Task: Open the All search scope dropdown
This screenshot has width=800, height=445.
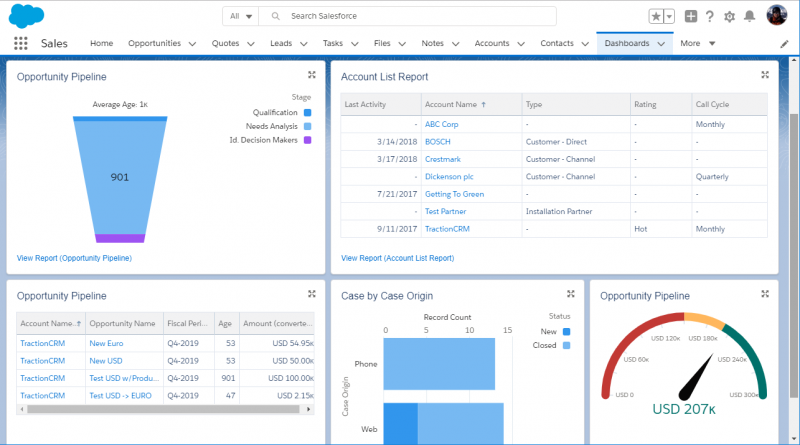Action: click(x=240, y=16)
